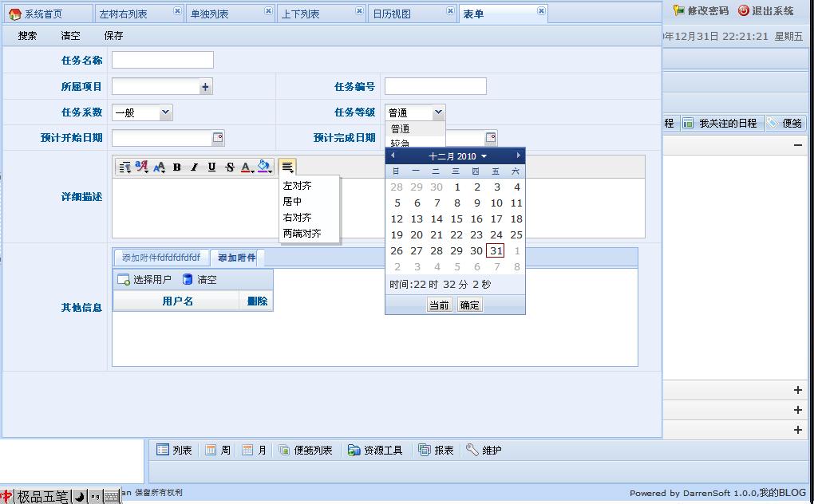Apply underline formatting in editor

[x=211, y=167]
